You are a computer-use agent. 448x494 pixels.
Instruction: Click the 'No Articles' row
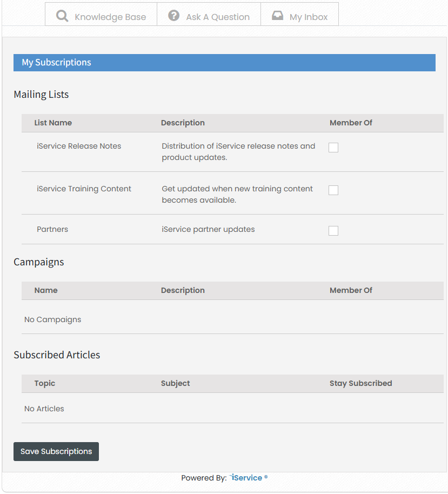tap(232, 409)
